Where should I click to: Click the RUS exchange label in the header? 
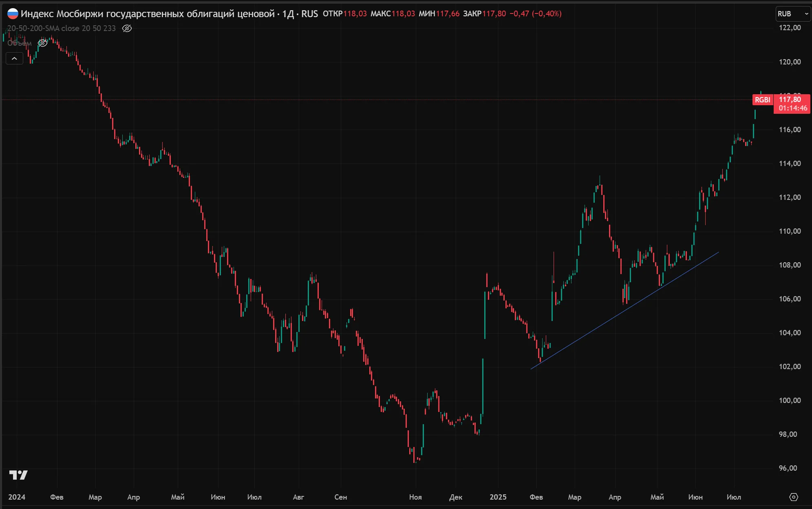point(309,14)
